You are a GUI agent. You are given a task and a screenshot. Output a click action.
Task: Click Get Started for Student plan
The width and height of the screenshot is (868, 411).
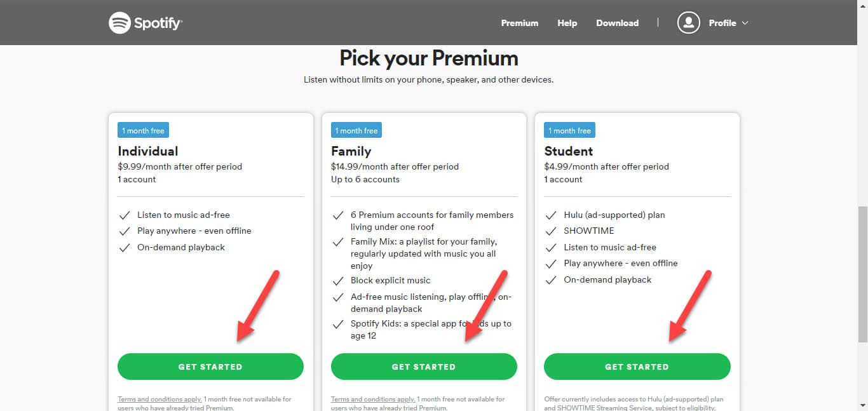tap(637, 367)
